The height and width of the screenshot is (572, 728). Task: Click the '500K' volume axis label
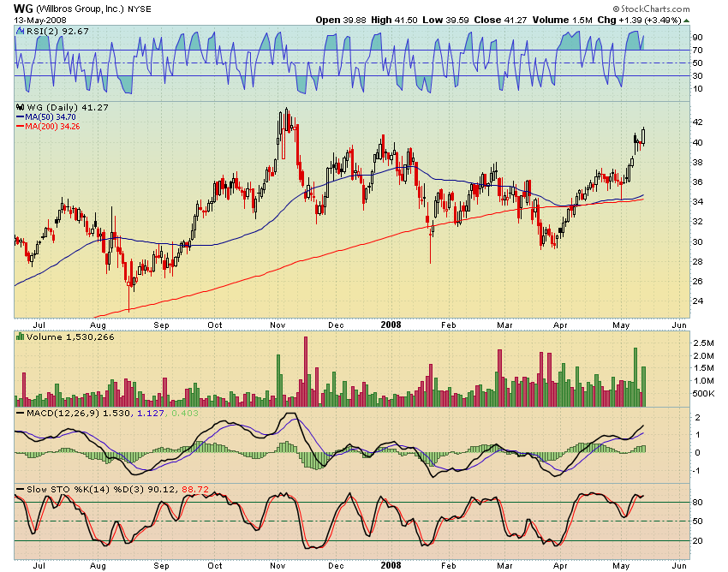pos(703,394)
